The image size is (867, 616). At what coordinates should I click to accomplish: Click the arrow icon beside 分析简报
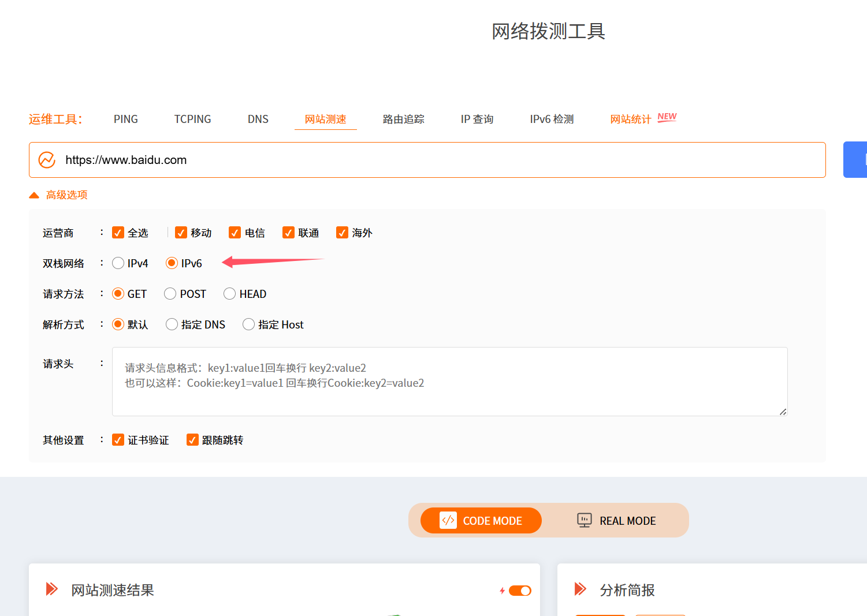[x=581, y=589]
